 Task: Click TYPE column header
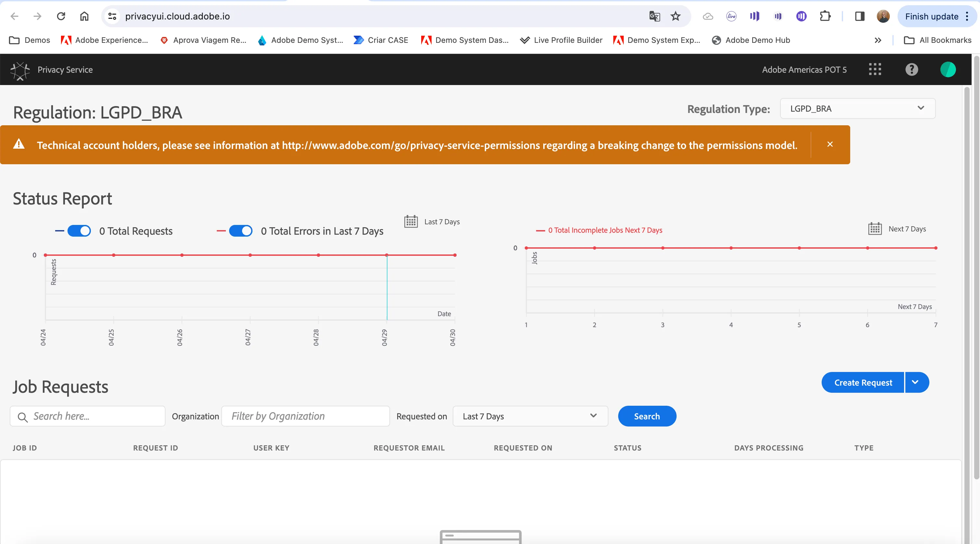pyautogui.click(x=864, y=448)
